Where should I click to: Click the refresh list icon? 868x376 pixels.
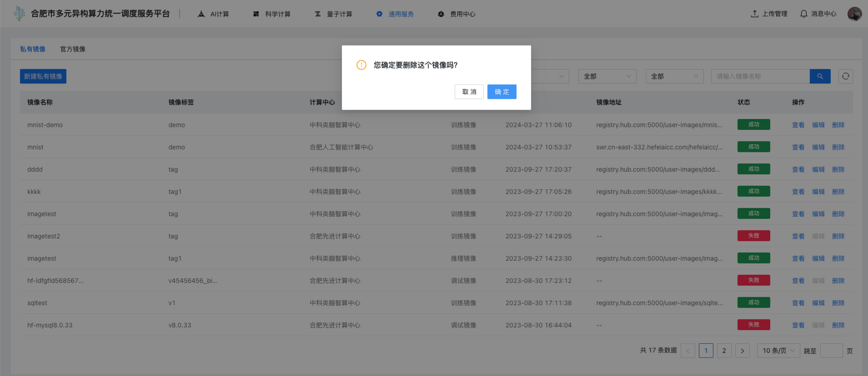(x=845, y=76)
